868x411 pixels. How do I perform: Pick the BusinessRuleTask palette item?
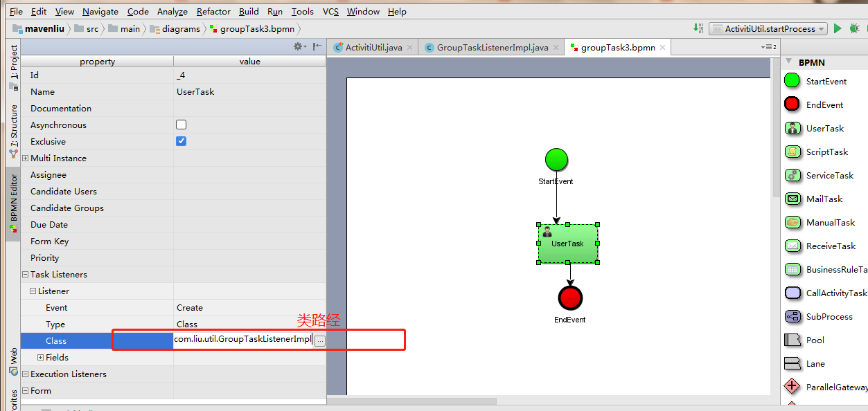pyautogui.click(x=826, y=269)
